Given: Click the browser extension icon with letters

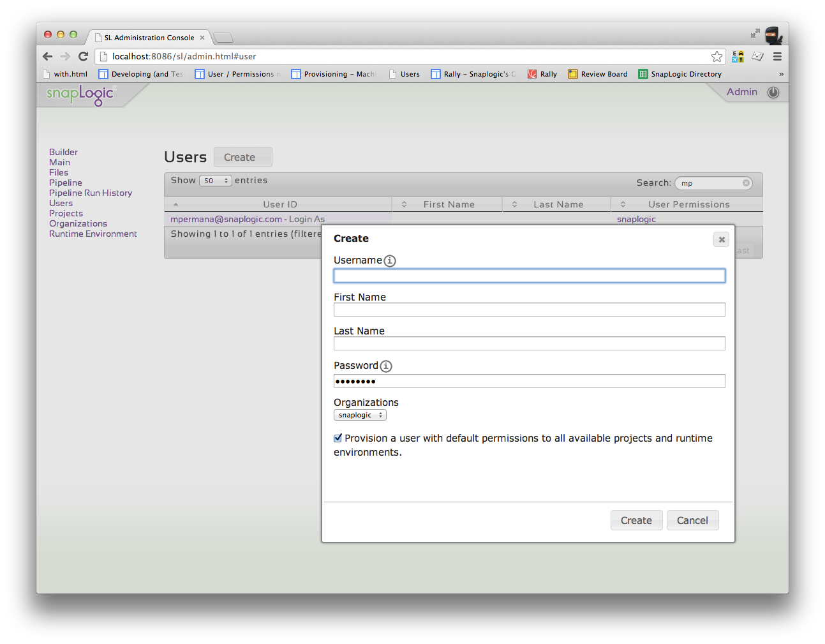Looking at the screenshot, I should pos(738,56).
